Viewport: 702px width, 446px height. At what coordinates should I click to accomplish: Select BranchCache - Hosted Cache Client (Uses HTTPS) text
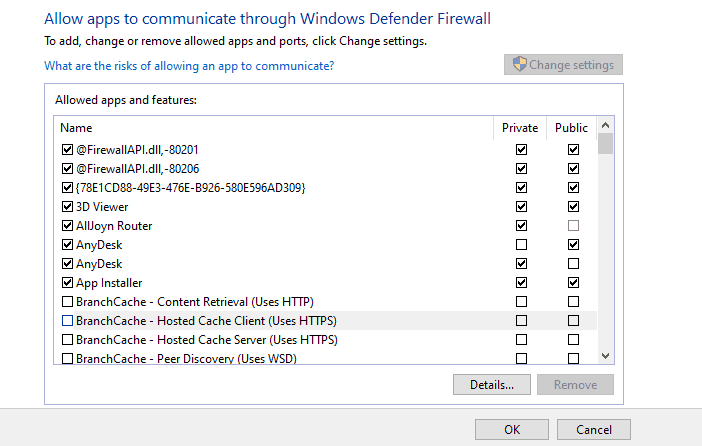coord(206,321)
